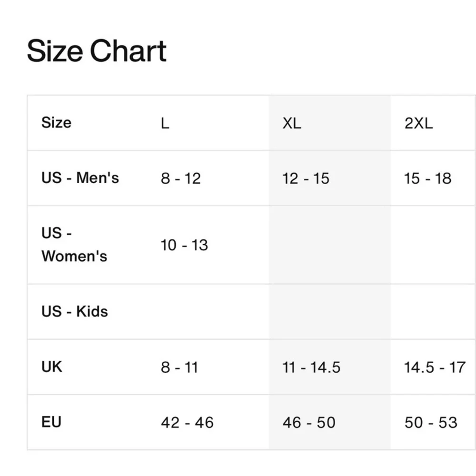This screenshot has height=476, width=476.
Task: Click the EU 50 - 53 cell
Action: [431, 423]
